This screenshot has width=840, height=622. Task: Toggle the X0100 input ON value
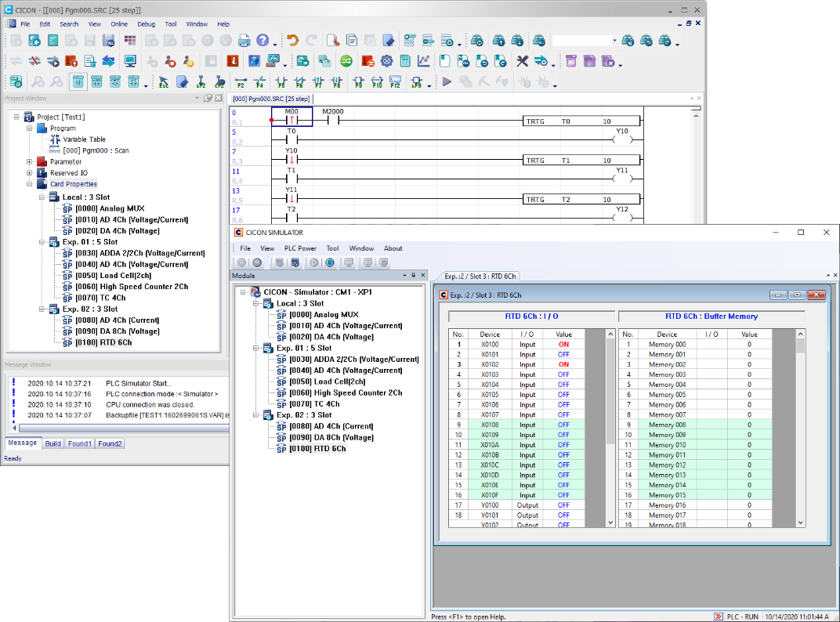pos(563,345)
